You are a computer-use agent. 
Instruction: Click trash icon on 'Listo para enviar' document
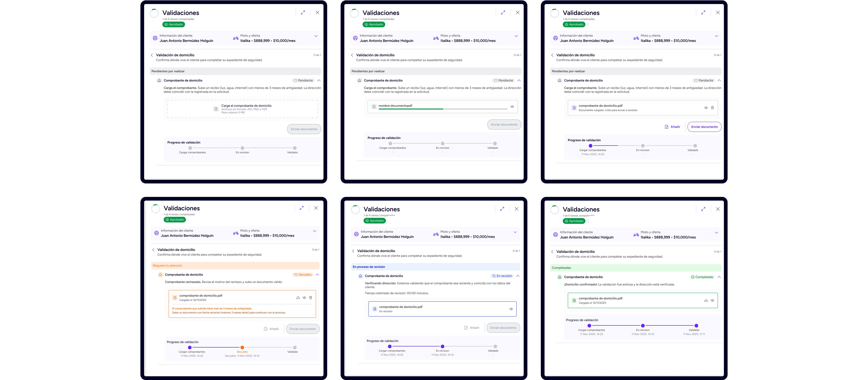[712, 108]
